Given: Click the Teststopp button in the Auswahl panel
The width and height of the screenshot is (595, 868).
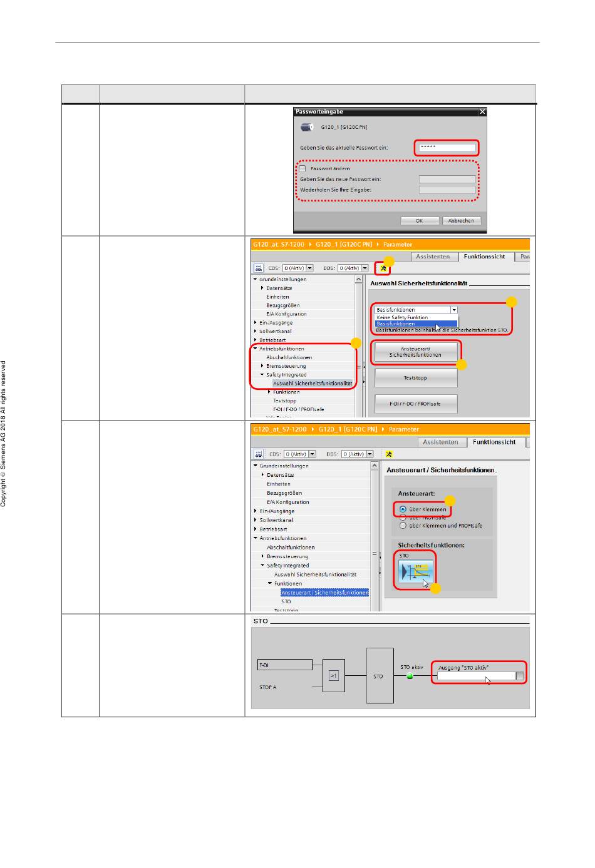Looking at the screenshot, I should coord(416,378).
